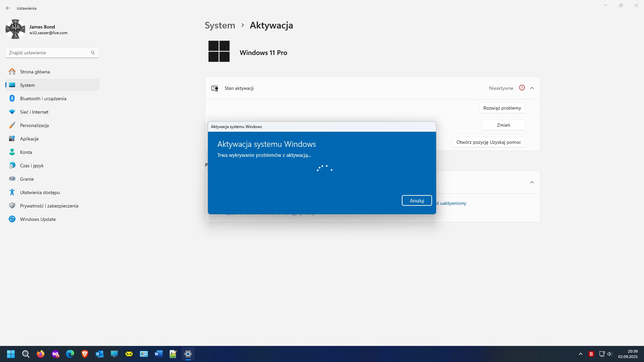
Task: Open Personalizacja settings page
Action: tap(52, 125)
